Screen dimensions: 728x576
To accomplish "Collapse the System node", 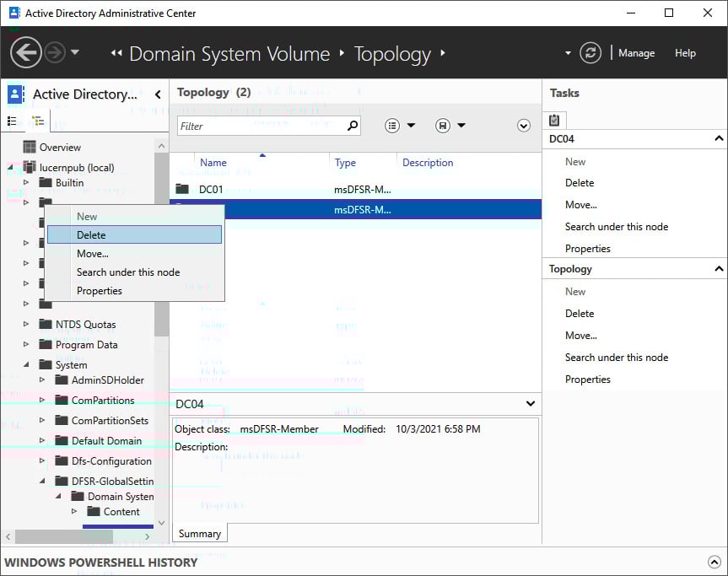I will (x=26, y=365).
